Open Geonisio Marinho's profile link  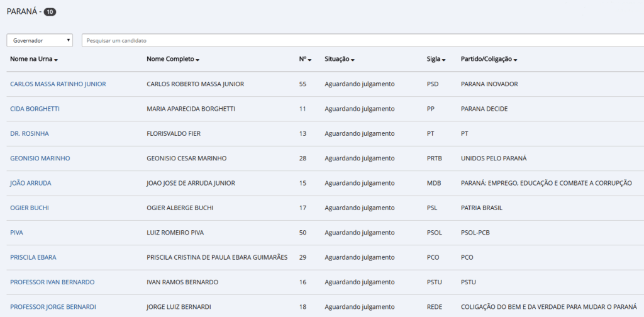click(40, 158)
